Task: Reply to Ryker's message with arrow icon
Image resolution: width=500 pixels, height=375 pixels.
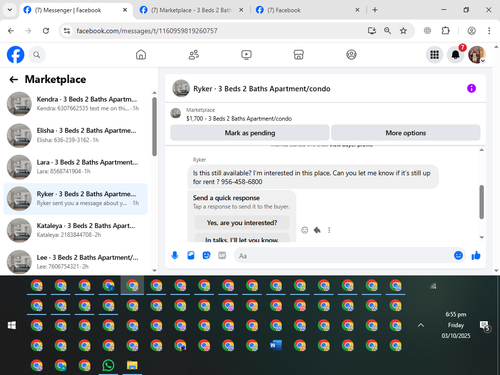Action: pyautogui.click(x=317, y=230)
